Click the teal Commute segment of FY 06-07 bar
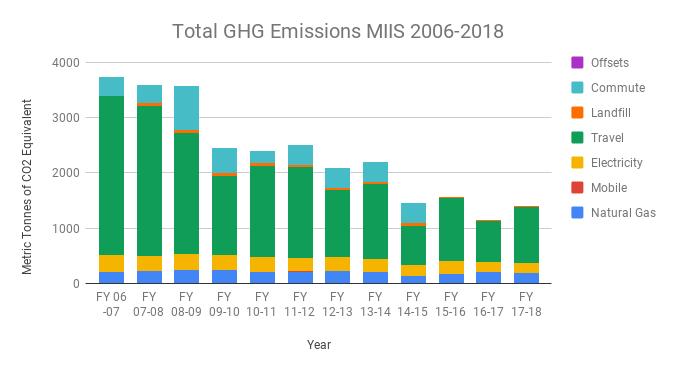This screenshot has width=675, height=371. (x=111, y=87)
